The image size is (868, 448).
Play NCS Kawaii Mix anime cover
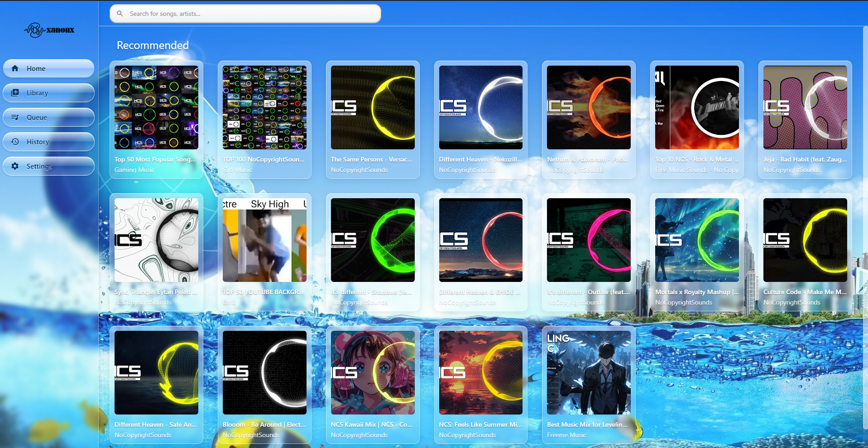point(373,372)
